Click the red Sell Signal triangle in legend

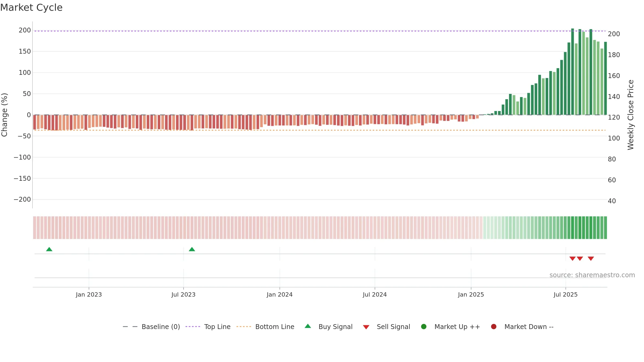click(x=366, y=327)
